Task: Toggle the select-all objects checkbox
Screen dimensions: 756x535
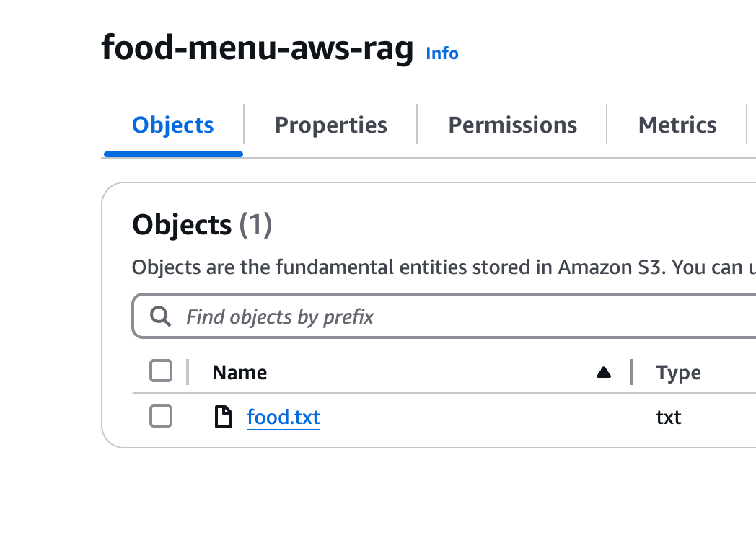Action: tap(161, 371)
